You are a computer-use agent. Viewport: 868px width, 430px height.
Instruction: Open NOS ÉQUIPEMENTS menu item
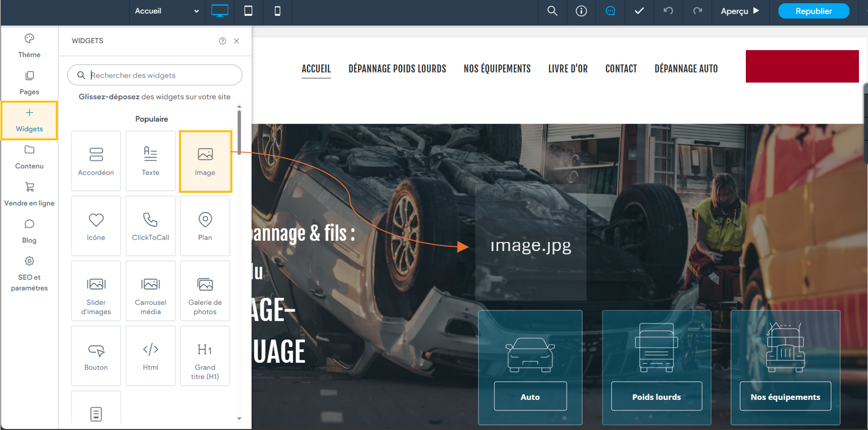pos(497,69)
